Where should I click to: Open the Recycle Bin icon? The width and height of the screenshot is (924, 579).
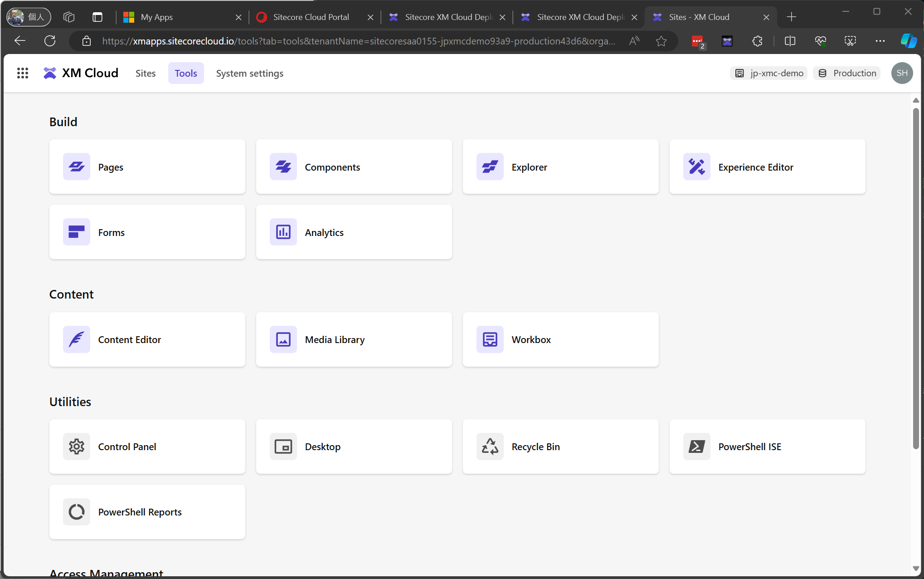[490, 447]
